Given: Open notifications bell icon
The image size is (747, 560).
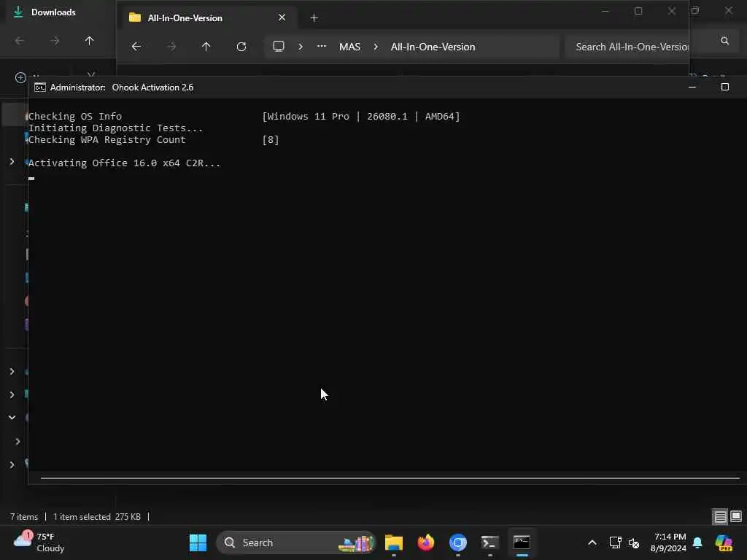Looking at the screenshot, I should pyautogui.click(x=697, y=542).
